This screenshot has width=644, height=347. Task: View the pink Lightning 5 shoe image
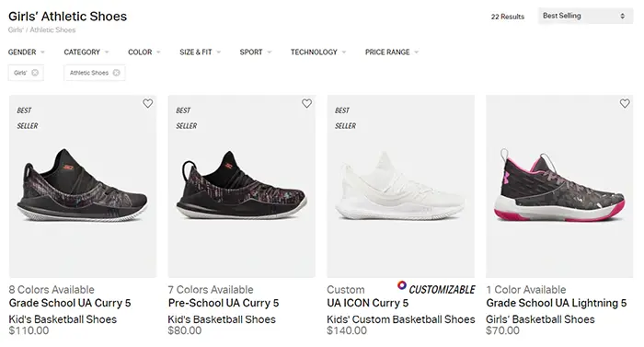(559, 186)
